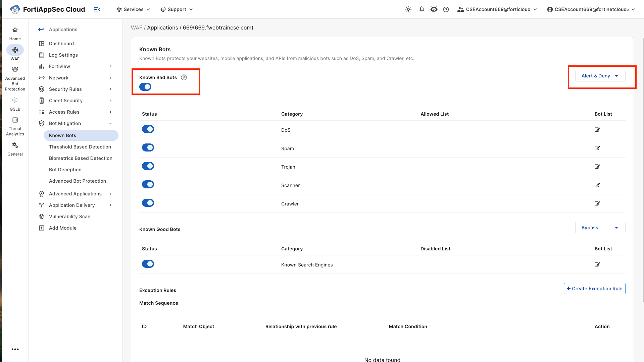The height and width of the screenshot is (362, 644).
Task: Toggle the Known Bad Bots master switch
Action: (x=145, y=87)
